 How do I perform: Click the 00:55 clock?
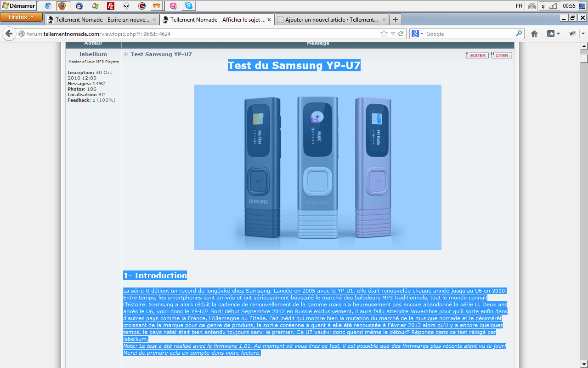click(x=569, y=6)
